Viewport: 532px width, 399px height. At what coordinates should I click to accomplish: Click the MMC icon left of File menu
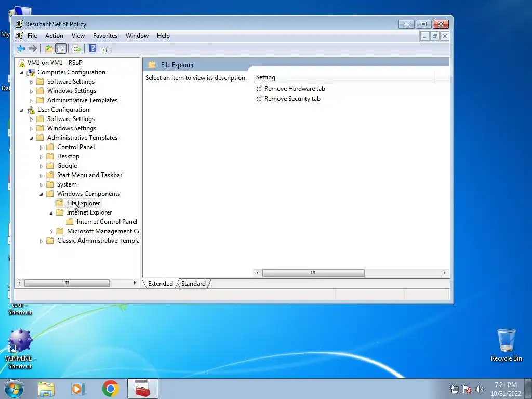[x=20, y=36]
